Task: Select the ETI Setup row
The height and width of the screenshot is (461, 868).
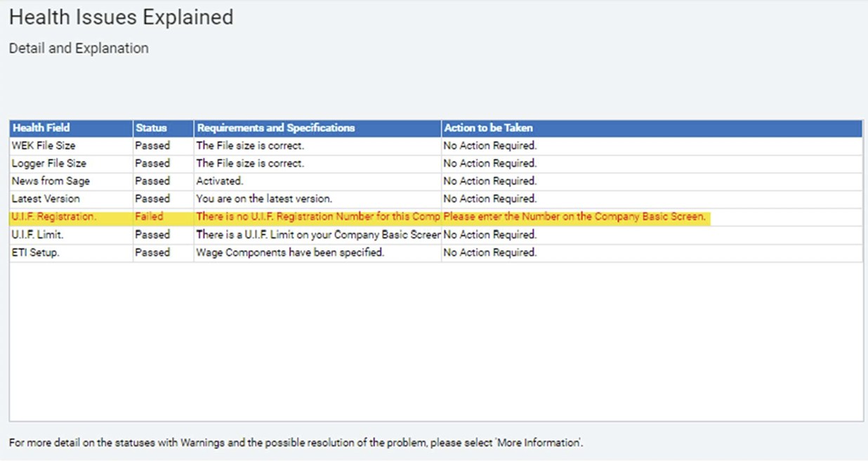Action: point(36,252)
